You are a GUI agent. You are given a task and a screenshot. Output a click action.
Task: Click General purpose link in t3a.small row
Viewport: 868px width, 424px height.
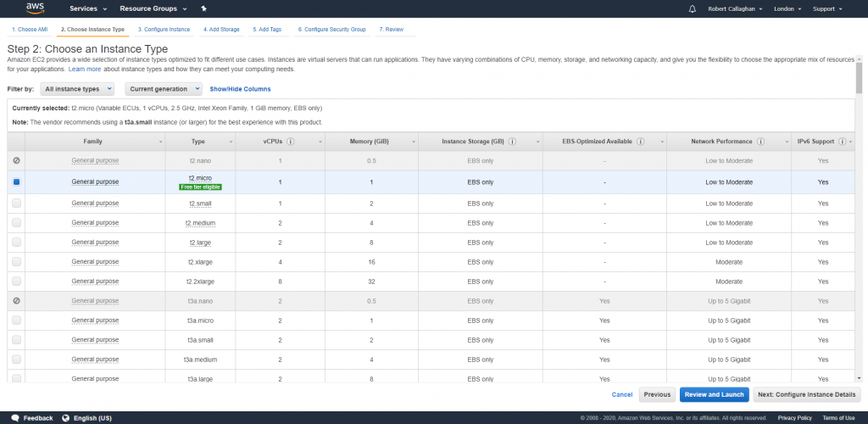(95, 340)
